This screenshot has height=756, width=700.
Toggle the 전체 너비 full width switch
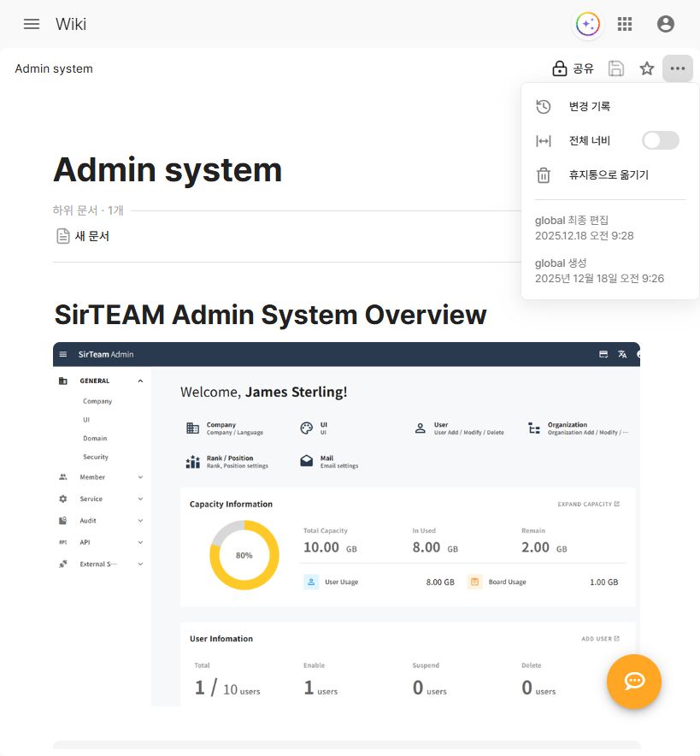click(661, 140)
